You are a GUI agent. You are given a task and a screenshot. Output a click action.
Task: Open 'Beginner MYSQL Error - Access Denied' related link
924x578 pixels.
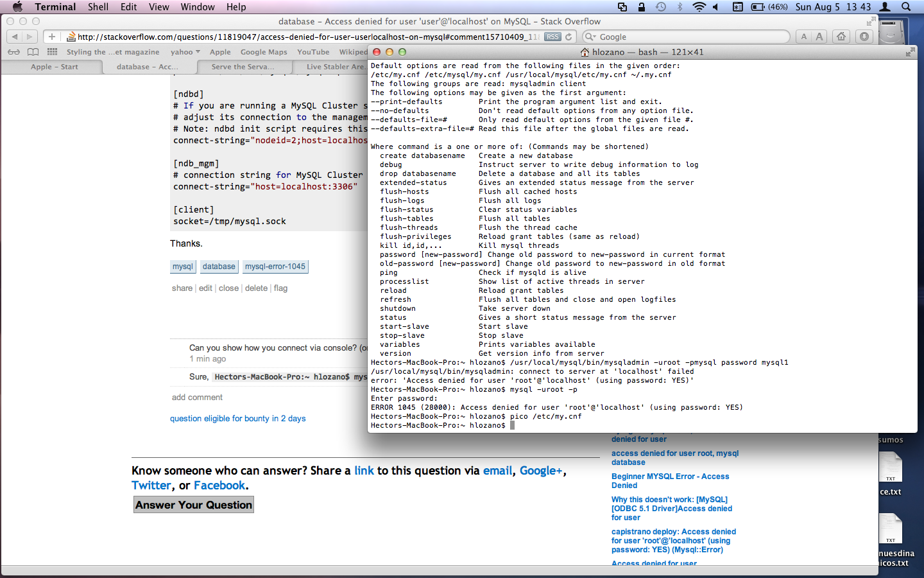point(670,481)
